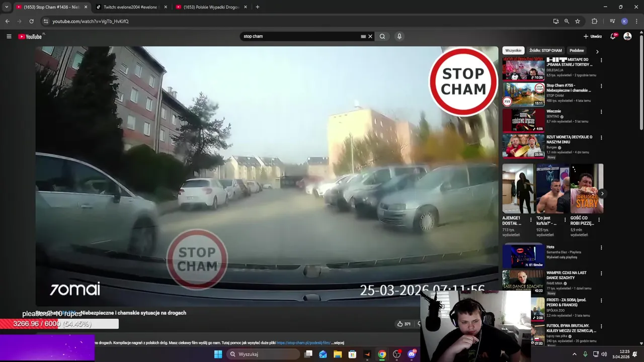This screenshot has width=644, height=362.
Task: Open on-screen keyboard icon in search box
Action: [x=363, y=36]
